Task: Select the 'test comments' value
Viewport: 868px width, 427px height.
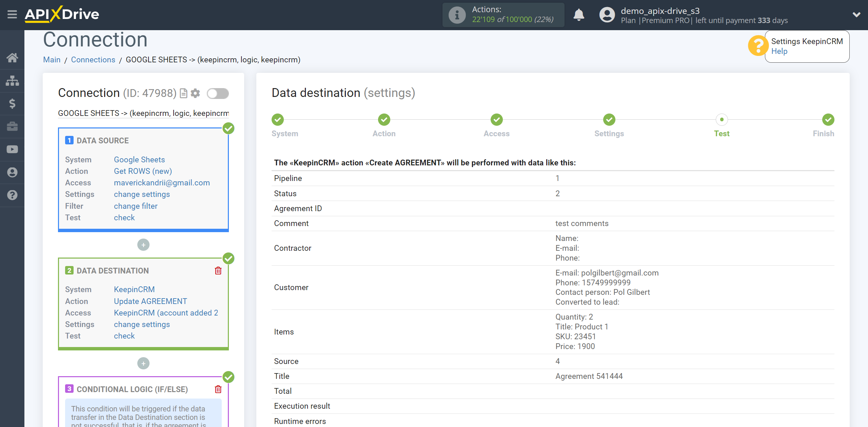Action: (x=582, y=223)
